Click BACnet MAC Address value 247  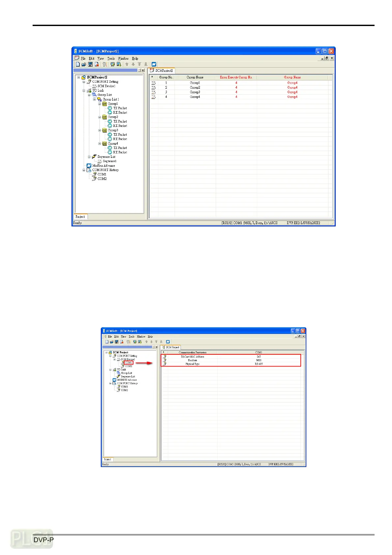pos(259,357)
